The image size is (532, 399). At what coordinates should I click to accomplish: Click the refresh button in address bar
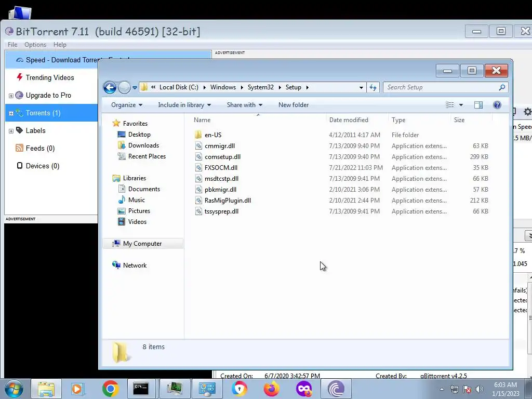click(x=373, y=87)
